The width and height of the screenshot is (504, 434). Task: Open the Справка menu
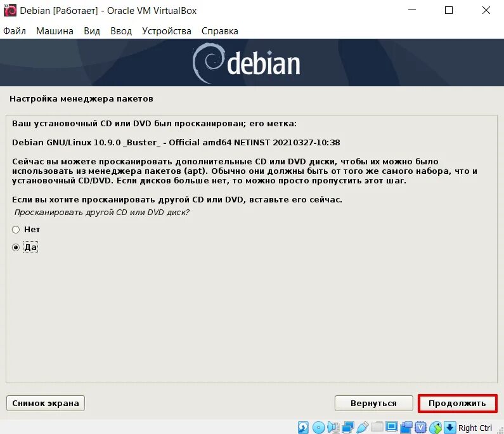click(x=220, y=31)
